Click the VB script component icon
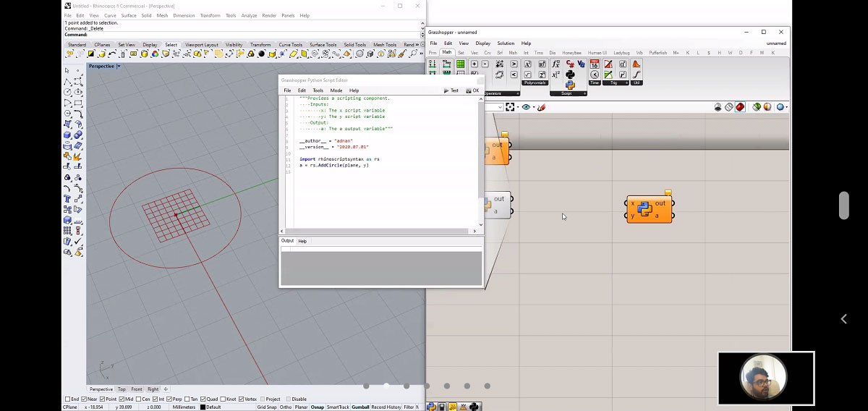 coord(581,64)
